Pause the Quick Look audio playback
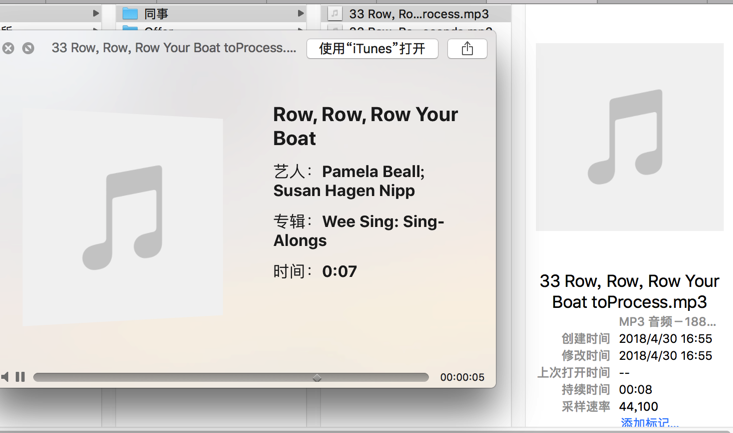Screen dimensions: 733x433 (x=20, y=377)
